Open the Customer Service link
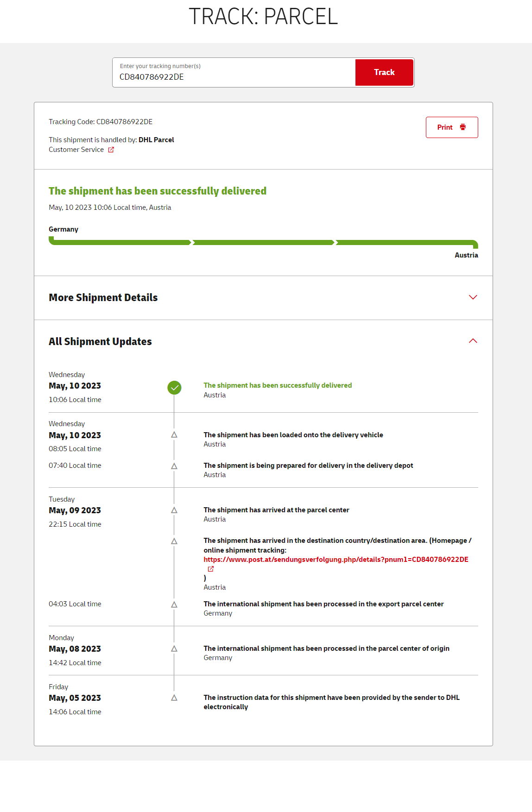532x812 pixels. [x=76, y=150]
